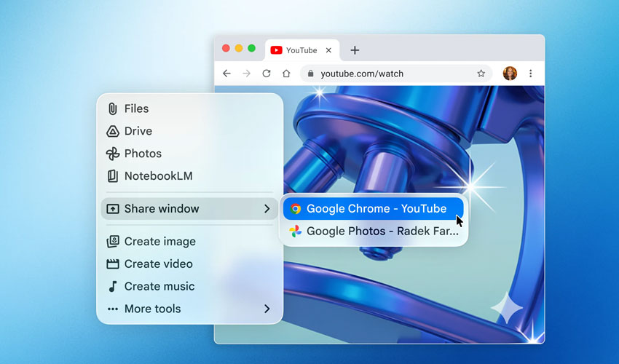Choose Create image menu item
Image resolution: width=619 pixels, height=364 pixels.
[x=190, y=241]
